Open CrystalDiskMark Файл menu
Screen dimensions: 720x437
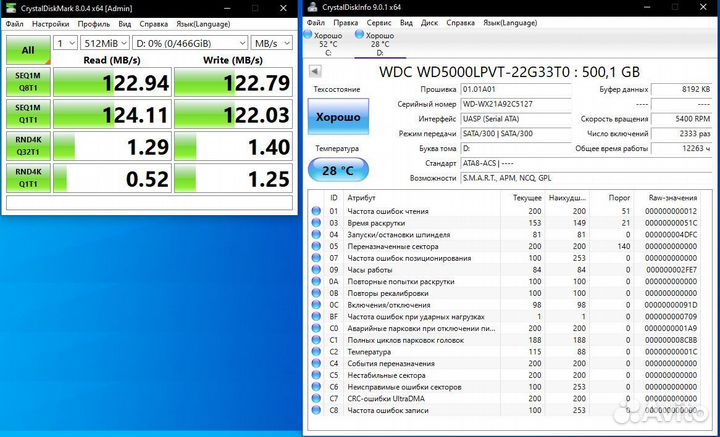click(x=14, y=24)
